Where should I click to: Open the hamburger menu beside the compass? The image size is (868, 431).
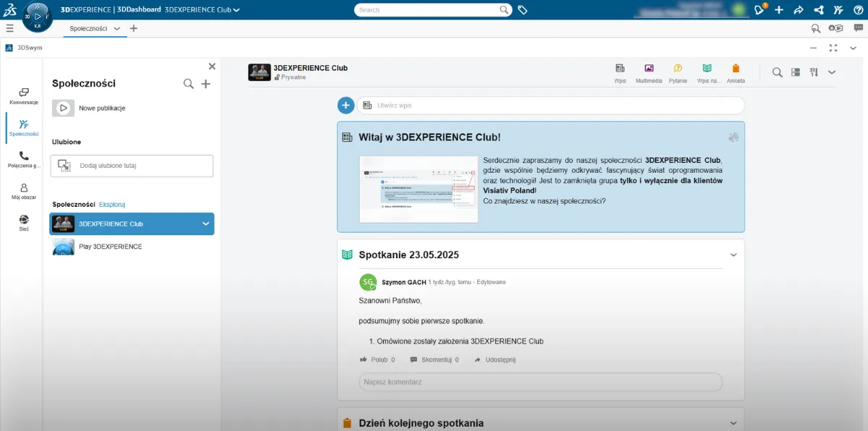(x=9, y=28)
